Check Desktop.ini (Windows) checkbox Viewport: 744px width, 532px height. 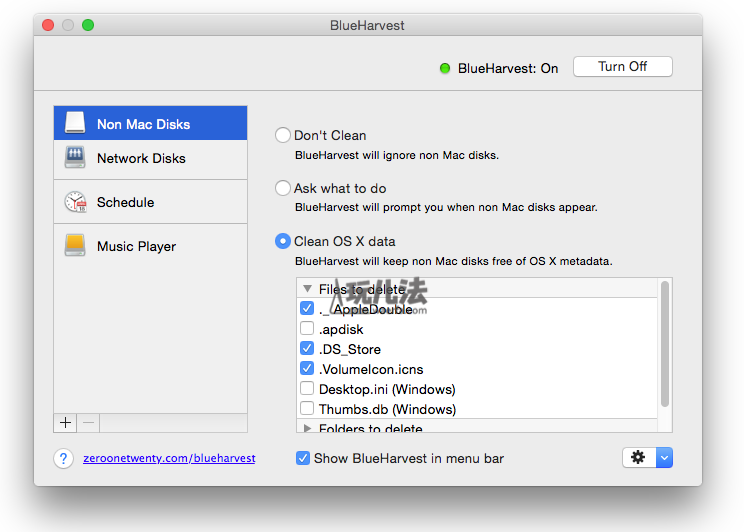coord(307,388)
